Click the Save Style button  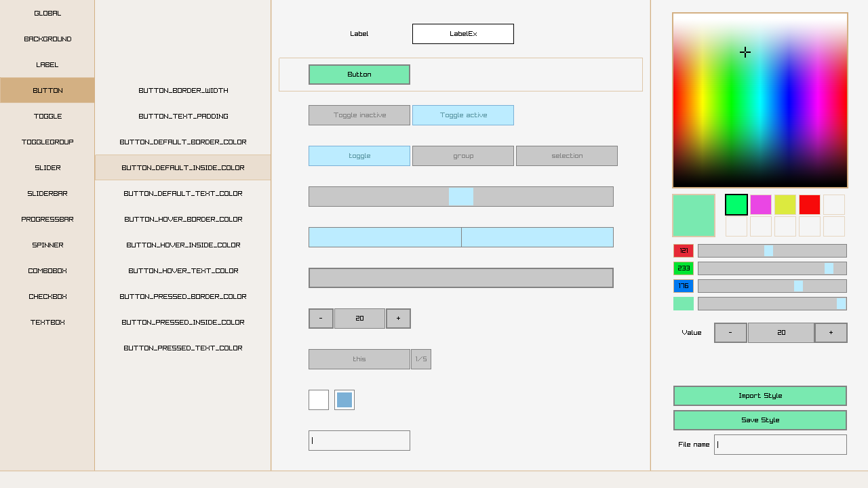(760, 420)
